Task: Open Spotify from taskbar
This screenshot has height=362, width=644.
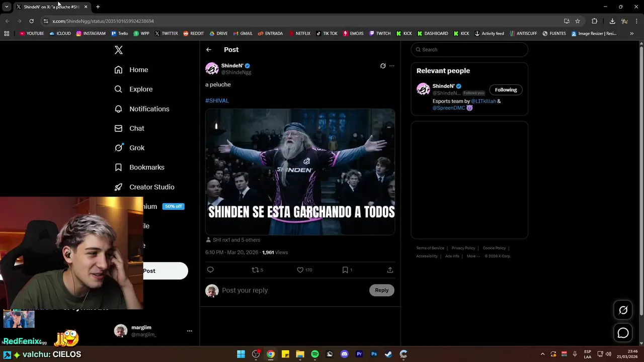Action: [315, 354]
